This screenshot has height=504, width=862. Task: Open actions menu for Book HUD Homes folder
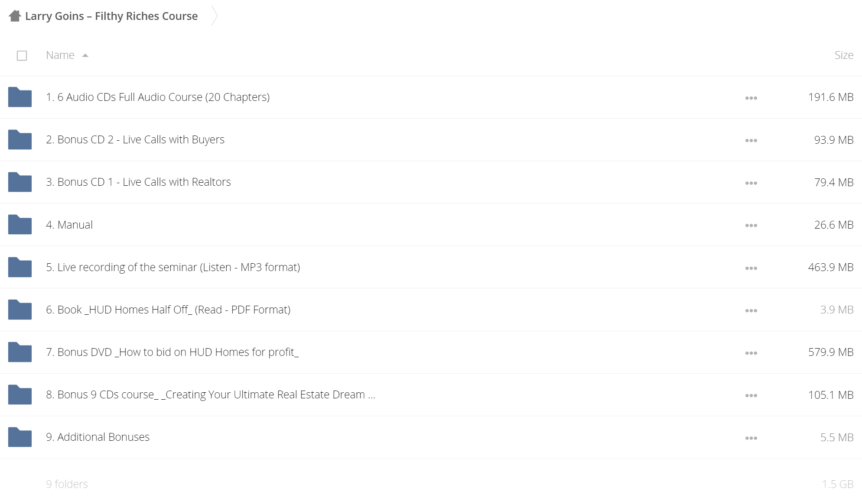pyautogui.click(x=751, y=310)
